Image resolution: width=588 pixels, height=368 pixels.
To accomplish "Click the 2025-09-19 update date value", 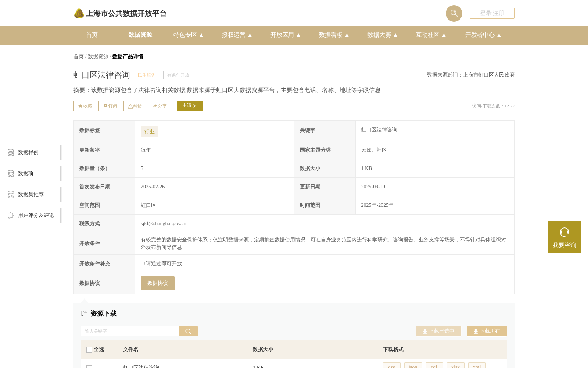I will pos(373,187).
